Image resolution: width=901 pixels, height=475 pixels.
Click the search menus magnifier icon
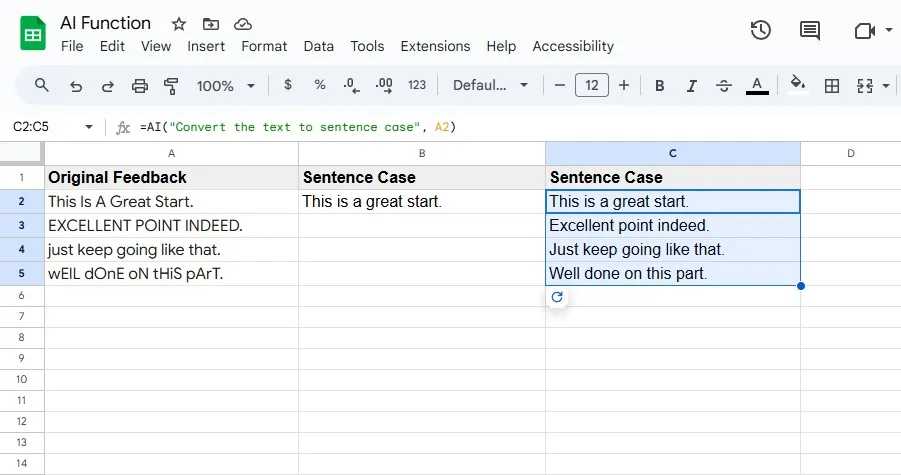[x=42, y=85]
